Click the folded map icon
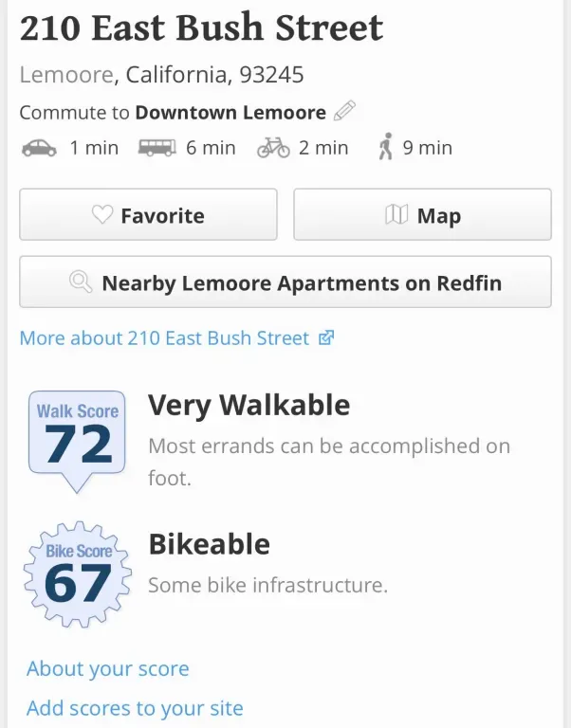The image size is (571, 728). [x=396, y=215]
